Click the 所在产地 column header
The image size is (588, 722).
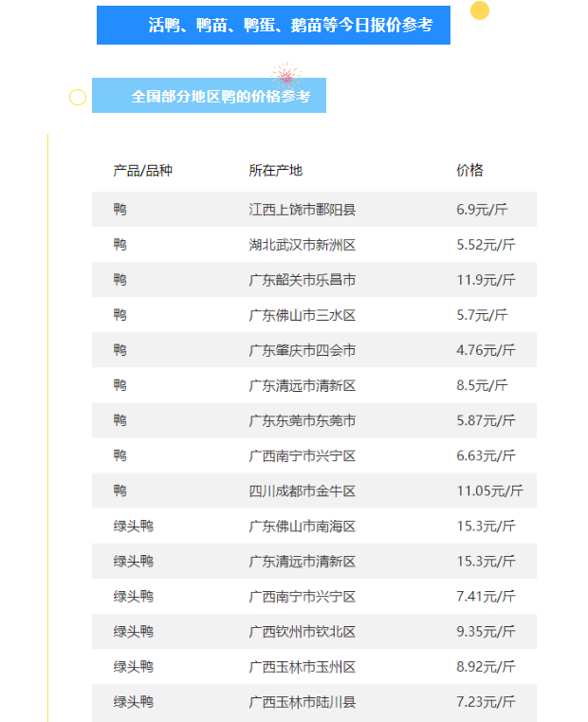click(275, 171)
